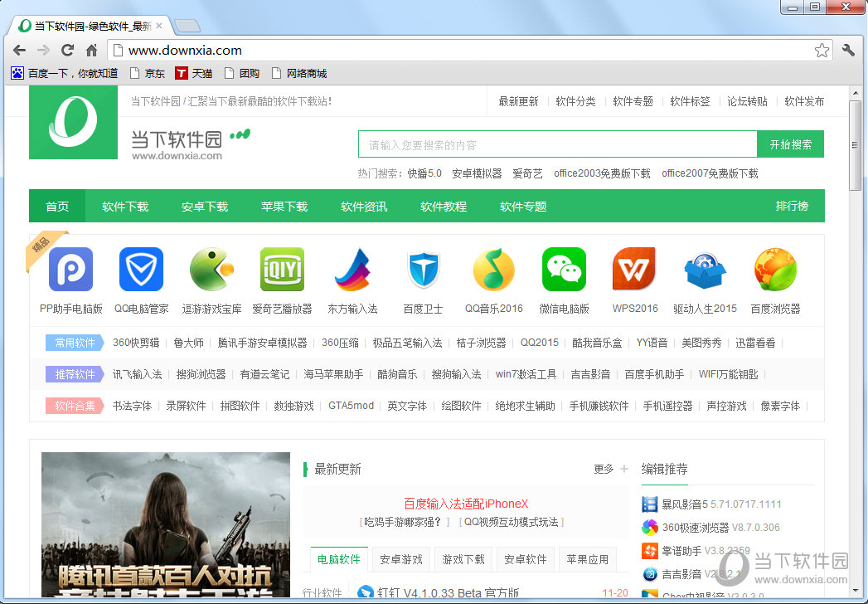Viewport: 868px width, 604px height.
Task: Click the 推荐软件 category tag
Action: click(x=75, y=374)
